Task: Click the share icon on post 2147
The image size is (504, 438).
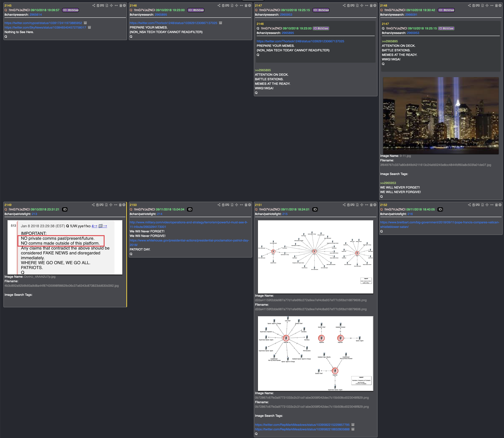Action: click(x=344, y=5)
